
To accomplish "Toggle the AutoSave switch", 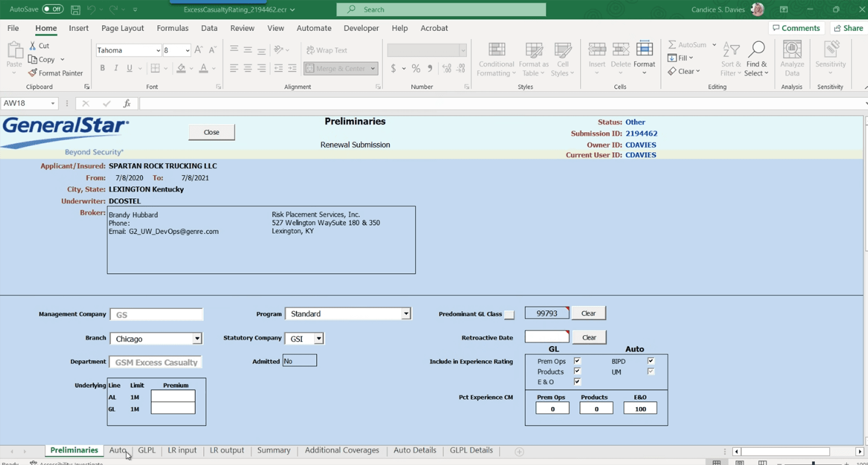I will (x=53, y=9).
